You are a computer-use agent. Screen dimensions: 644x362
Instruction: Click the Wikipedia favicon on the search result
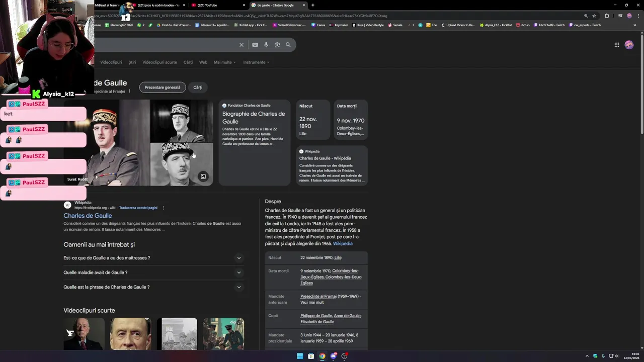click(x=67, y=205)
